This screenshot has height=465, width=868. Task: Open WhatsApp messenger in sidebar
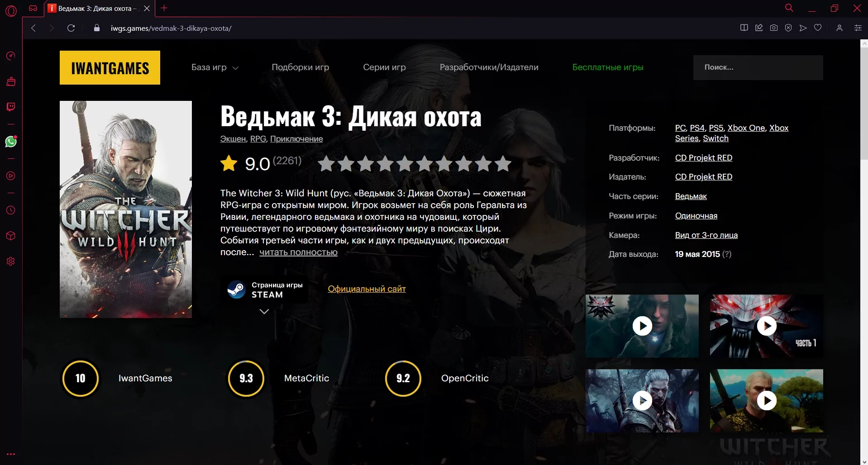click(x=11, y=142)
